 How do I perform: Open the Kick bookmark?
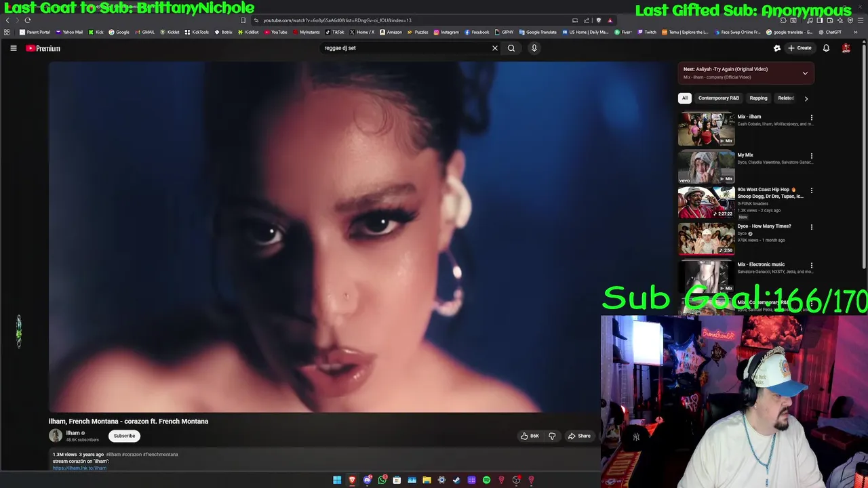[96, 32]
